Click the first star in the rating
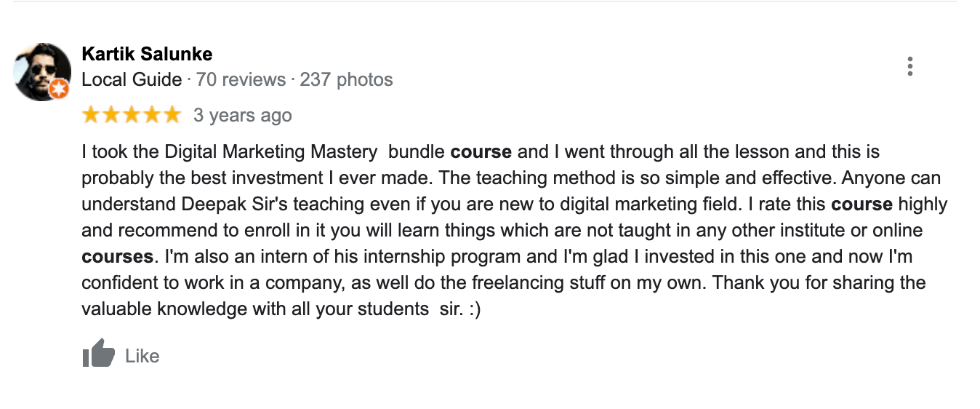 tap(91, 115)
